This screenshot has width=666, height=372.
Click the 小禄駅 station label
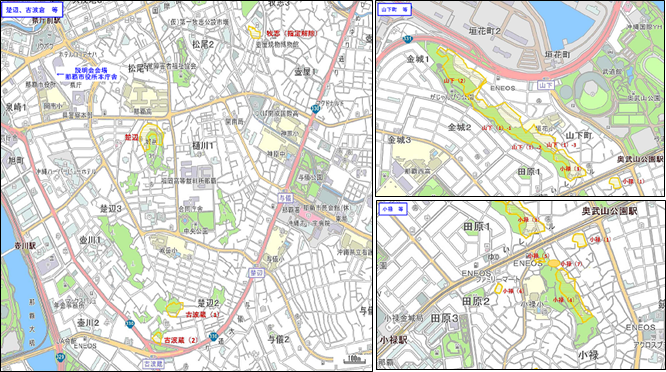tap(394, 340)
